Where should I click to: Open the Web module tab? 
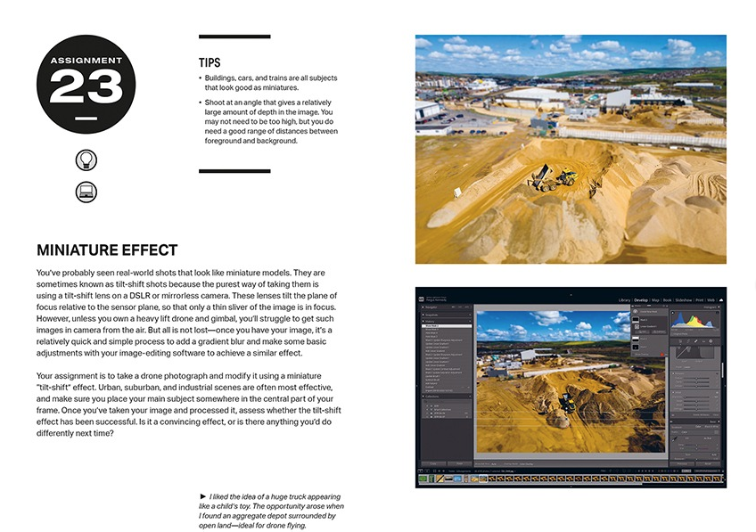pos(711,300)
